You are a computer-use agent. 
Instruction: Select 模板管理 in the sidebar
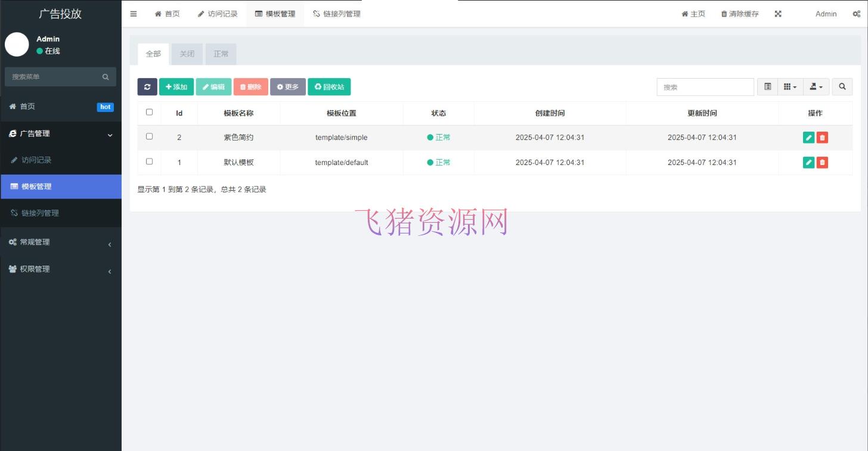[61, 186]
